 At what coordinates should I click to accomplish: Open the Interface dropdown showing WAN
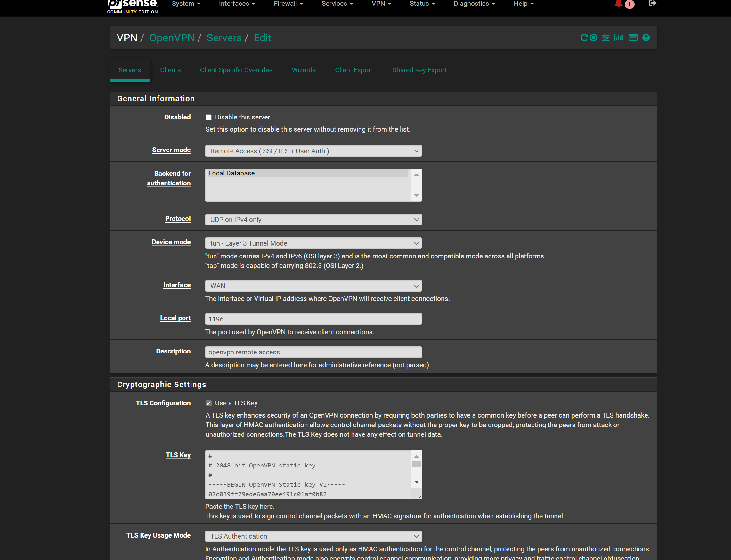pos(314,286)
